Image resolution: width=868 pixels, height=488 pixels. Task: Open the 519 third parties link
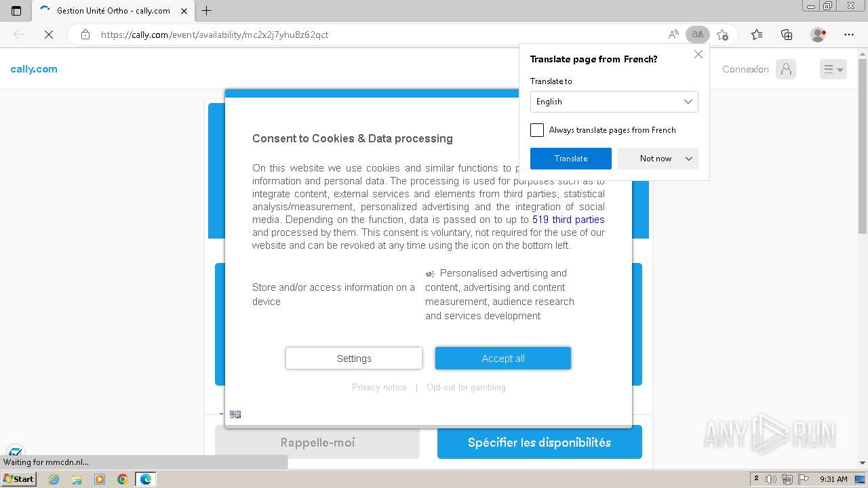pyautogui.click(x=568, y=220)
